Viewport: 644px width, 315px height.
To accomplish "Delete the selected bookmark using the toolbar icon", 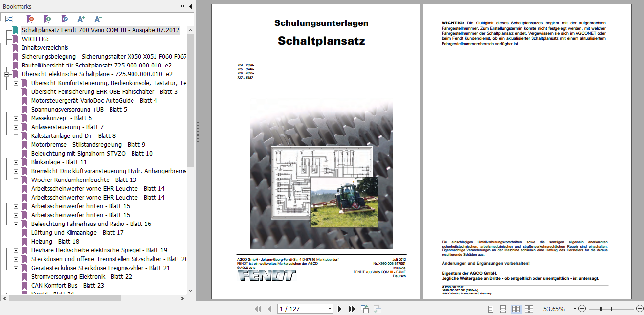I will pyautogui.click(x=30, y=19).
